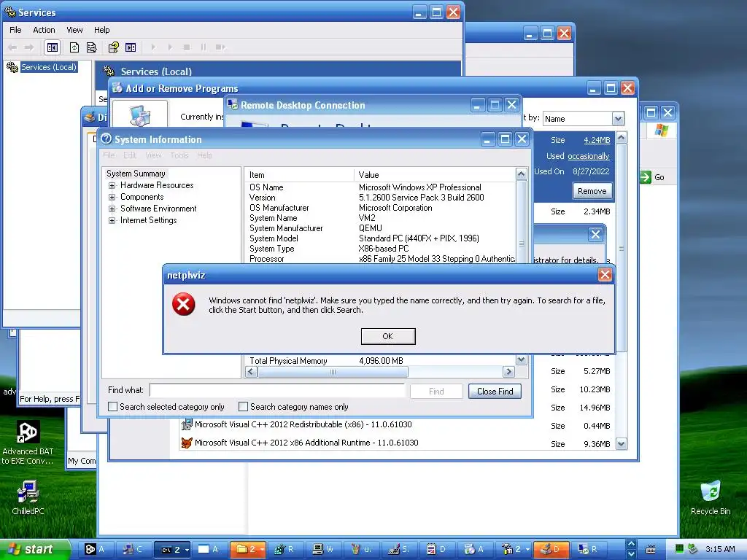Switch to the highlighted orange 'D' taskbar button

(551, 549)
